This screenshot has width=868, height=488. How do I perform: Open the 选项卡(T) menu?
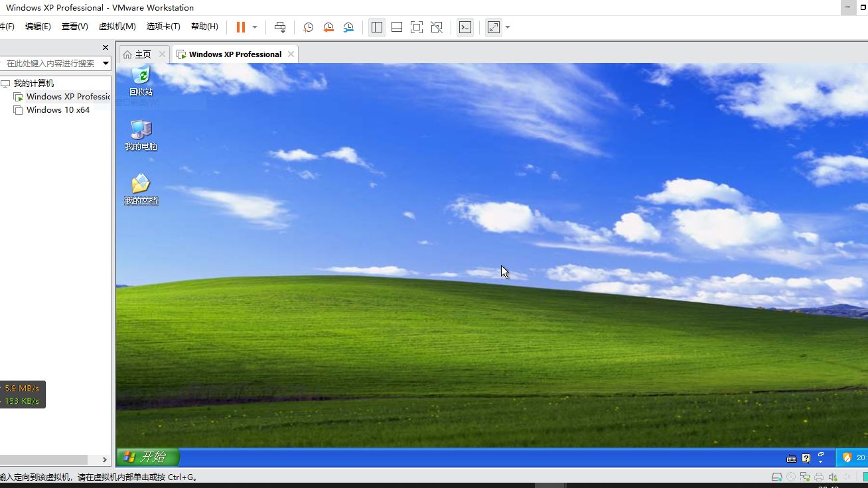coord(163,27)
